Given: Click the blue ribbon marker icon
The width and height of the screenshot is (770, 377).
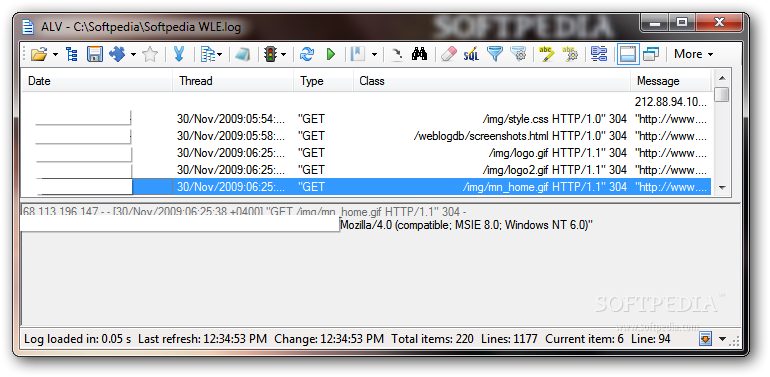Looking at the screenshot, I should tap(179, 54).
